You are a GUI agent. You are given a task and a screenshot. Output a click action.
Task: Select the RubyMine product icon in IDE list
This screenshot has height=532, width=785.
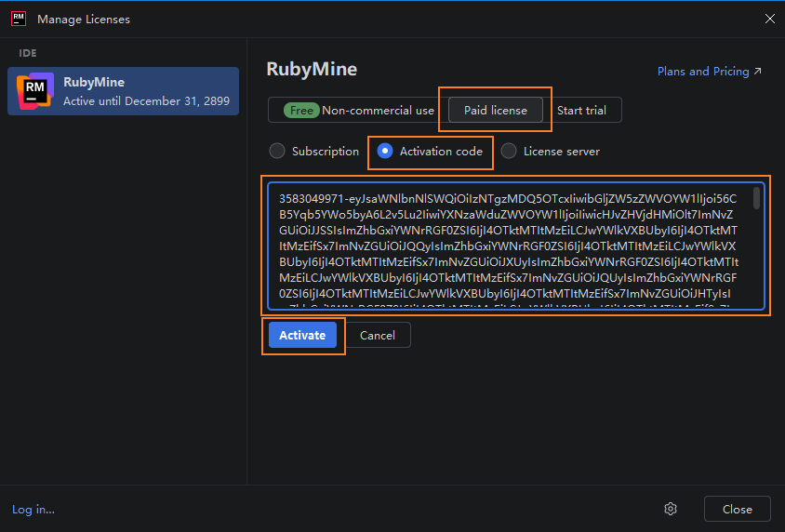tap(35, 91)
